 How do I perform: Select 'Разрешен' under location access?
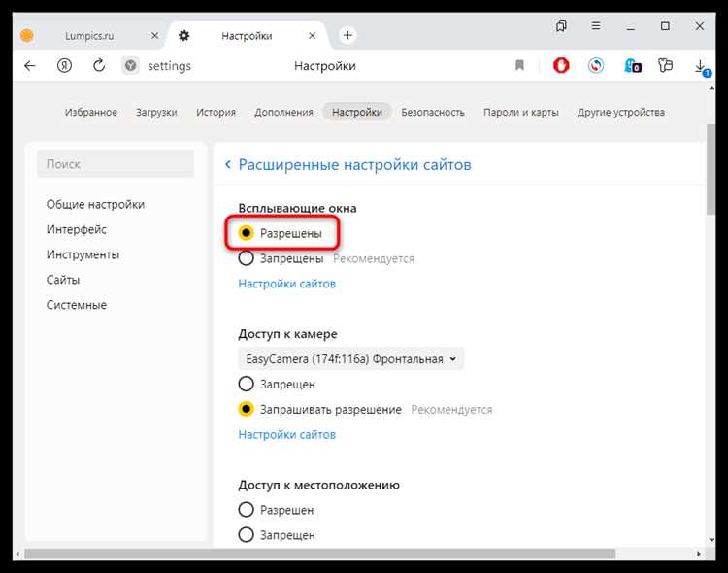247,510
